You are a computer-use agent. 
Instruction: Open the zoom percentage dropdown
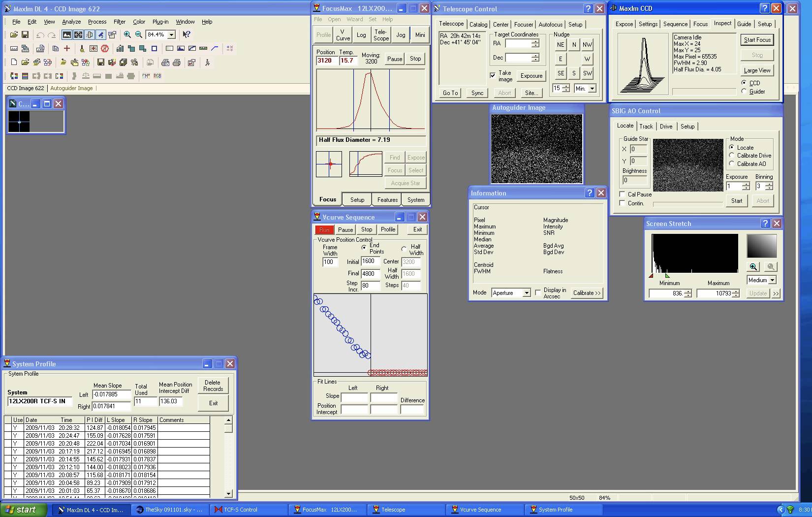pos(172,35)
